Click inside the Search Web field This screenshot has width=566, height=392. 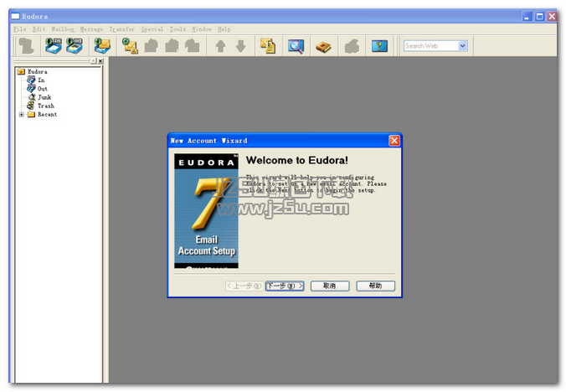pos(431,46)
